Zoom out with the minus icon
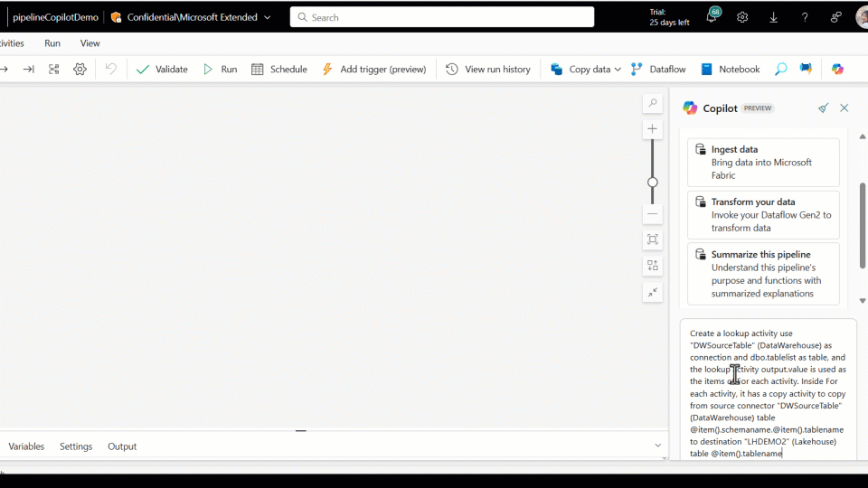868x488 pixels. coord(653,214)
